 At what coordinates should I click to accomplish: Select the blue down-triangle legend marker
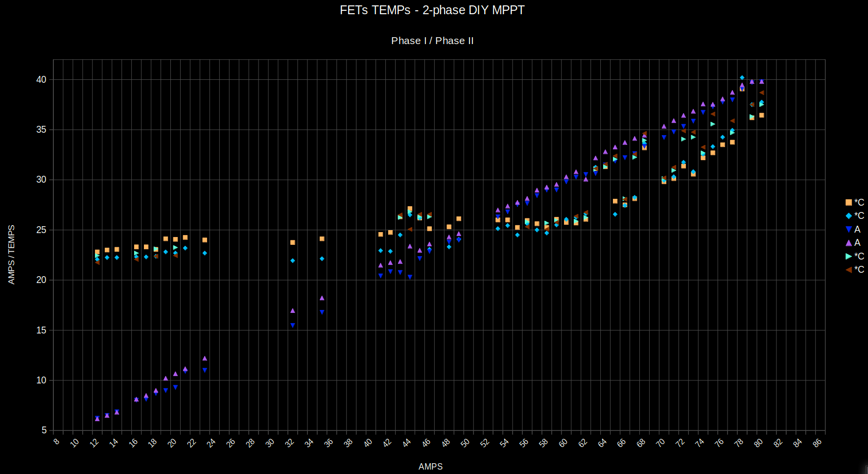point(848,229)
